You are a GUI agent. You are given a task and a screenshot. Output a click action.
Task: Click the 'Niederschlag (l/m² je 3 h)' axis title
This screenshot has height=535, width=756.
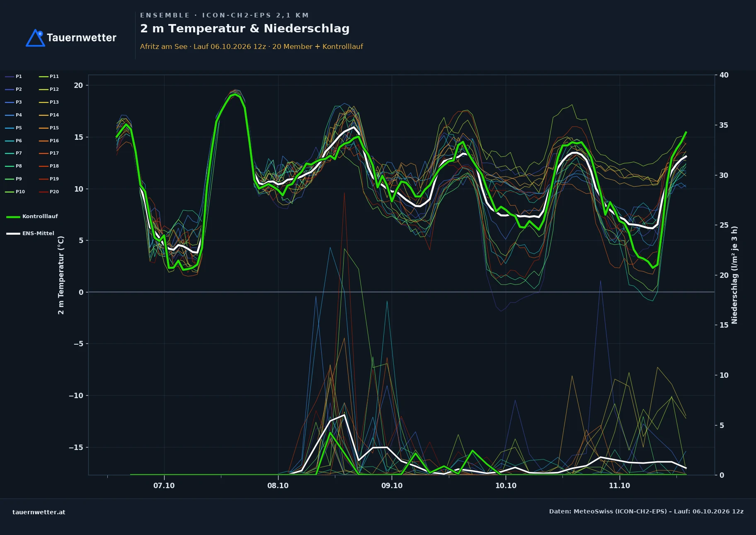tap(734, 275)
